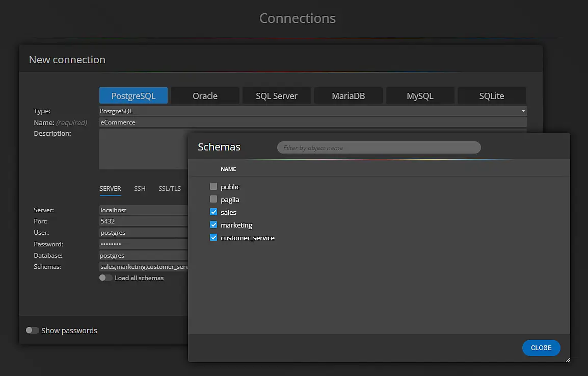Toggle the Load all schemas switch
Viewport: 588px width, 376px height.
click(x=106, y=278)
